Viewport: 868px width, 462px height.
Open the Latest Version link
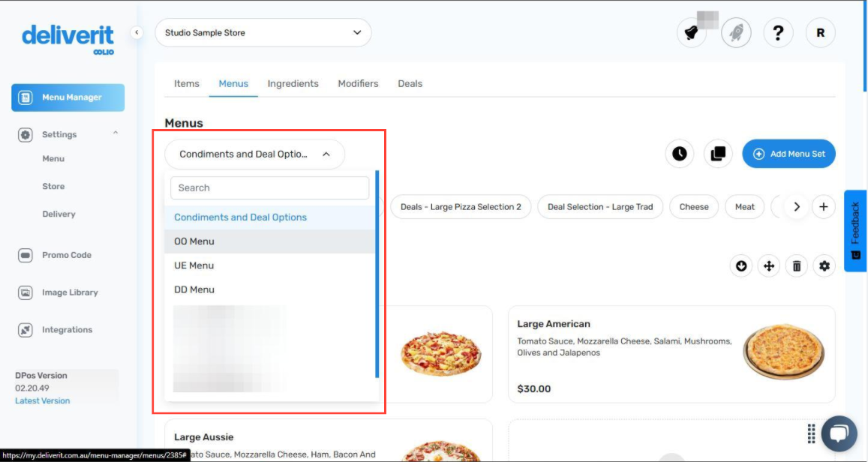(x=42, y=400)
